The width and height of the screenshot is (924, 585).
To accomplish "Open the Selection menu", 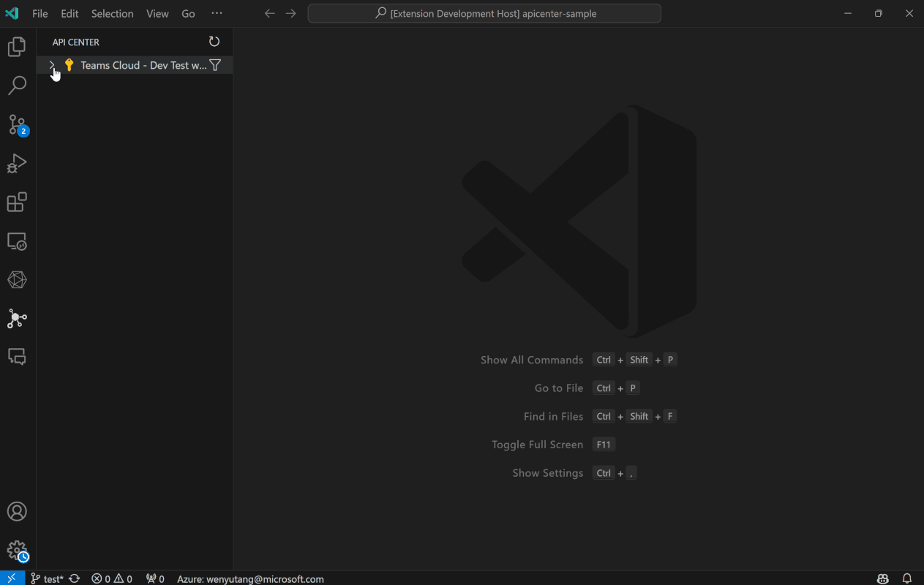I will pos(112,13).
